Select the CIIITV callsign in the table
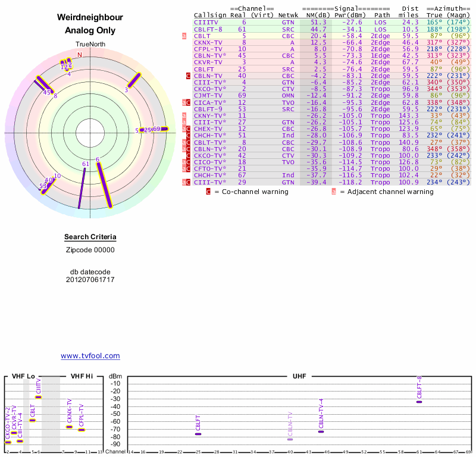 tap(206, 23)
